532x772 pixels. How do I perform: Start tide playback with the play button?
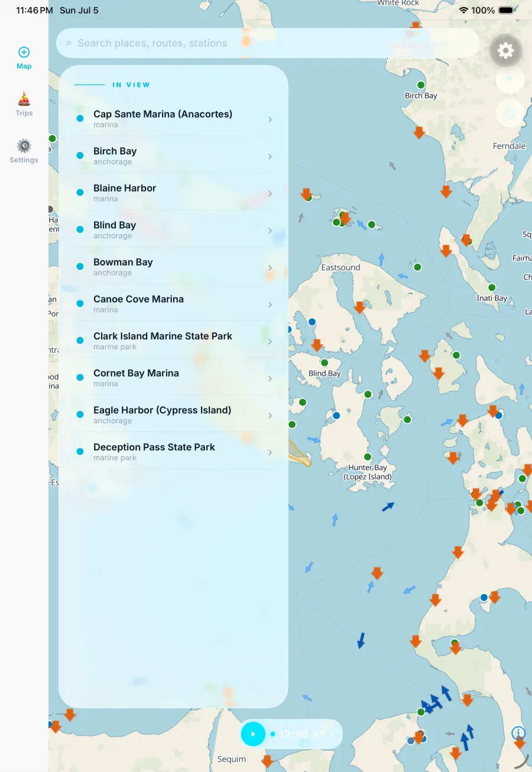pos(253,734)
